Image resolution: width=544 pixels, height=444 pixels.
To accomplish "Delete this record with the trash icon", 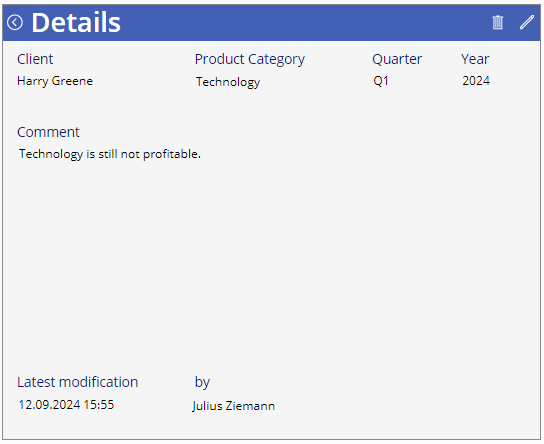I will (498, 23).
